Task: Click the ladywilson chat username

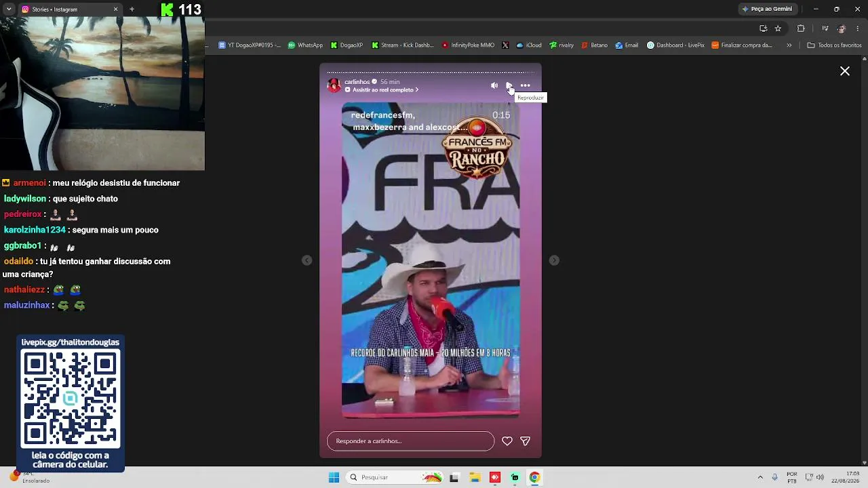Action: pyautogui.click(x=25, y=199)
